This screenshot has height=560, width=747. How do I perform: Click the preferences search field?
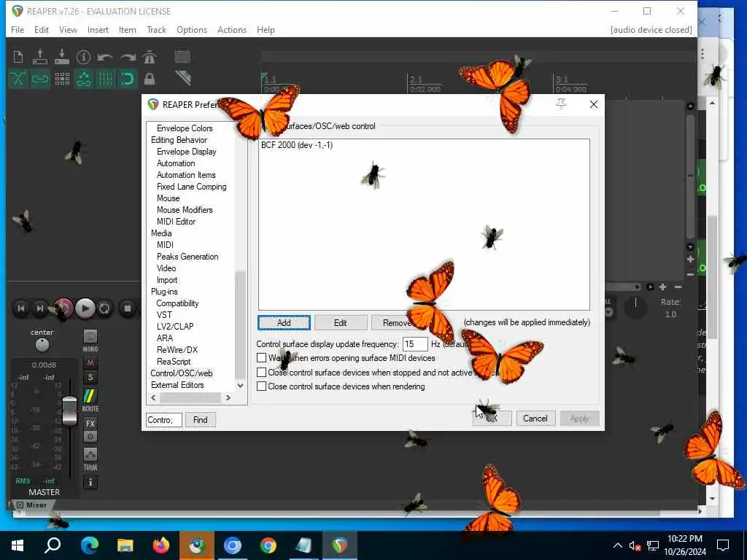click(x=164, y=419)
